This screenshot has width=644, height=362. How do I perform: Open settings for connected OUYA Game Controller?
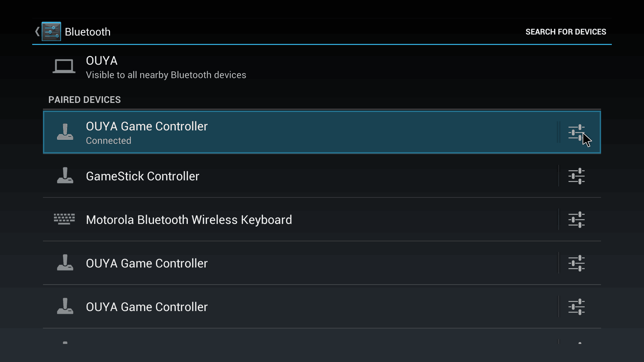coord(576,132)
